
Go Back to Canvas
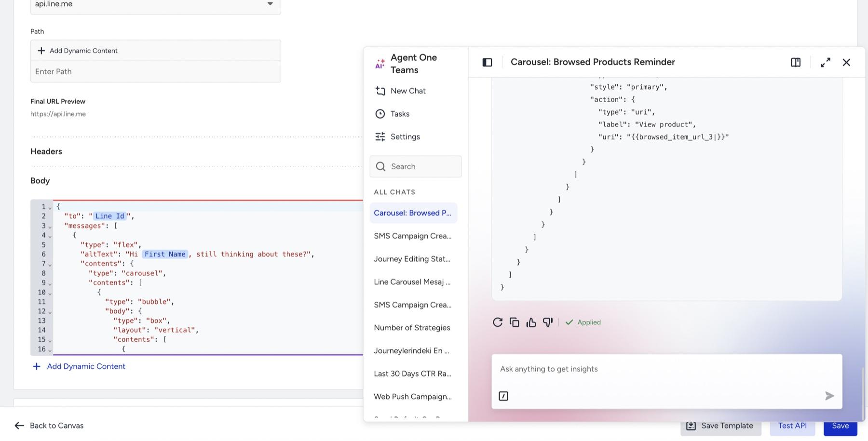tap(49, 426)
